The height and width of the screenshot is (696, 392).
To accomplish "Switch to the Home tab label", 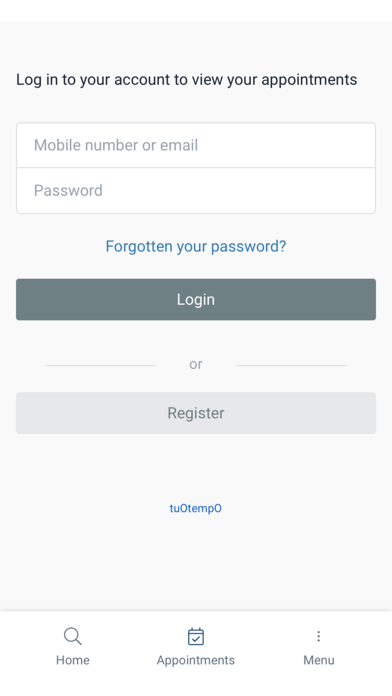I will click(72, 660).
